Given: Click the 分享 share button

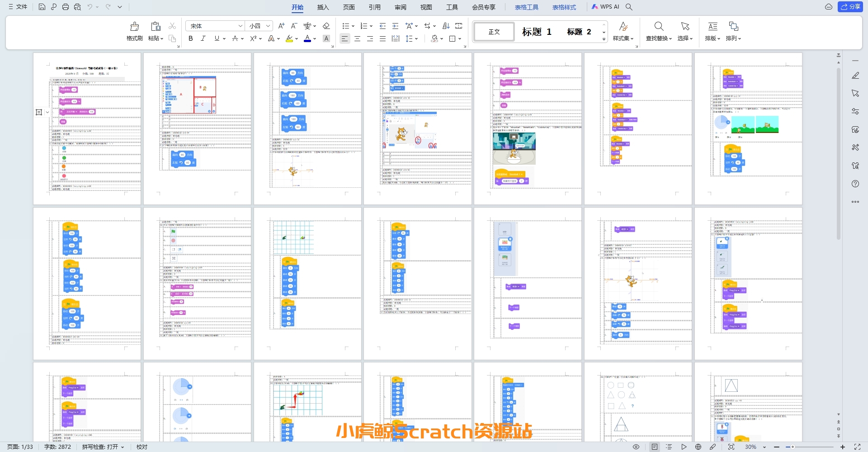Looking at the screenshot, I should (x=850, y=7).
